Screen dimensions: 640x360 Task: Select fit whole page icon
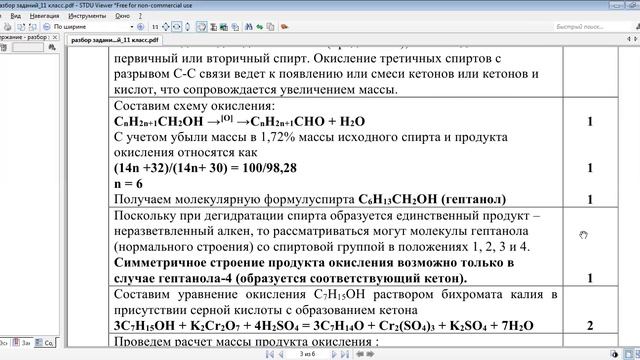[166, 27]
